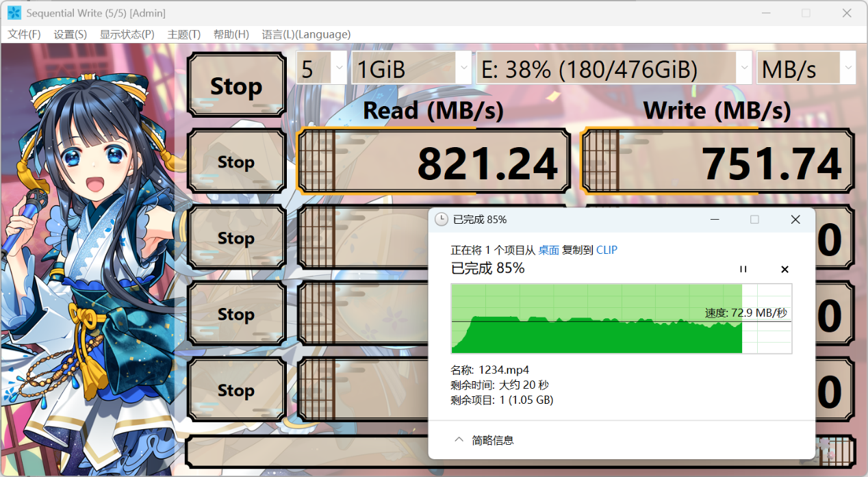This screenshot has height=477, width=868.
Task: Open the MB/s unit dropdown
Action: click(806, 68)
